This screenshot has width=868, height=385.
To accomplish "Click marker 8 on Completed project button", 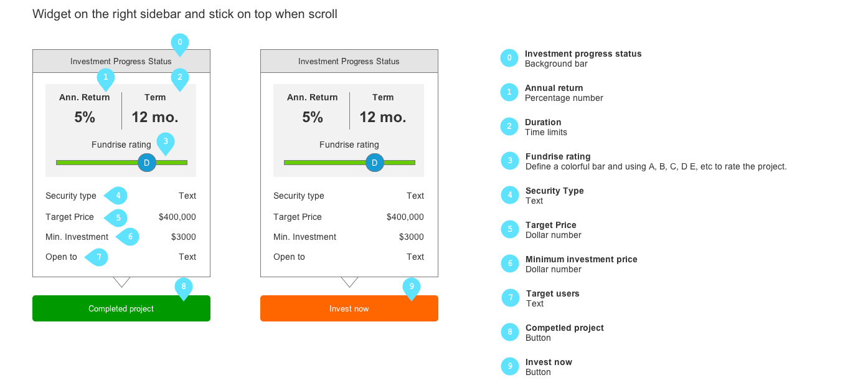I will tap(184, 287).
